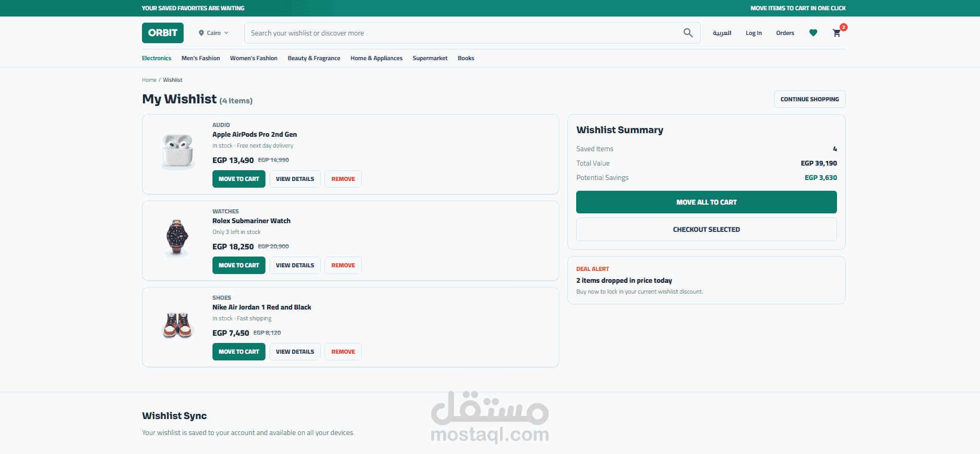The height and width of the screenshot is (454, 980).
Task: Open the Rolex Submariner Watch title
Action: [x=252, y=221]
